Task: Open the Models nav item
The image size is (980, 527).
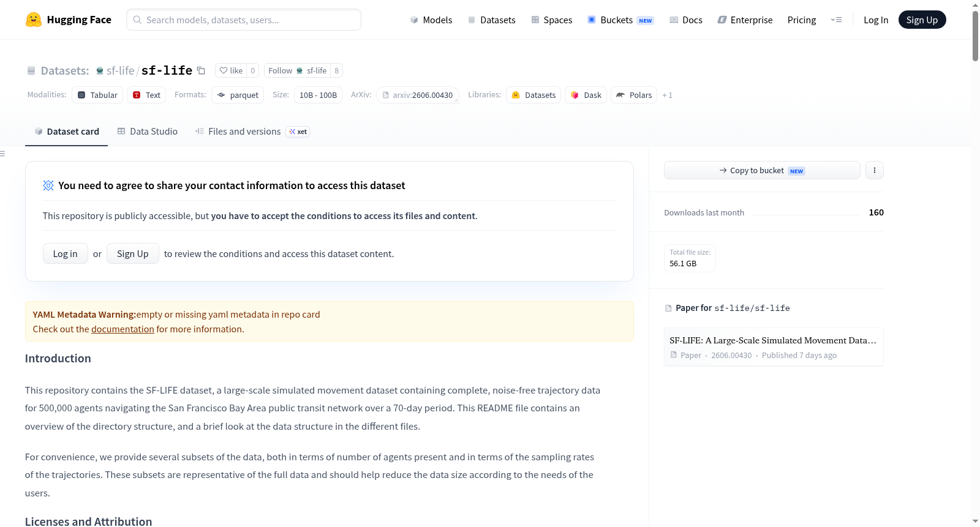Action: coord(431,20)
